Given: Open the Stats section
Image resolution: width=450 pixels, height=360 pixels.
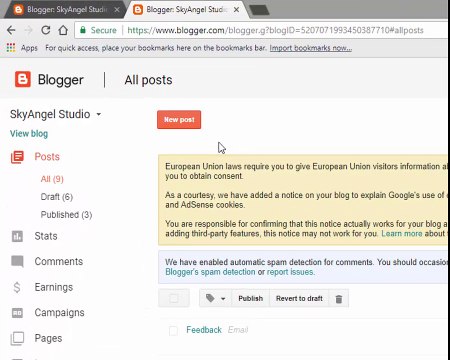Looking at the screenshot, I should (46, 236).
